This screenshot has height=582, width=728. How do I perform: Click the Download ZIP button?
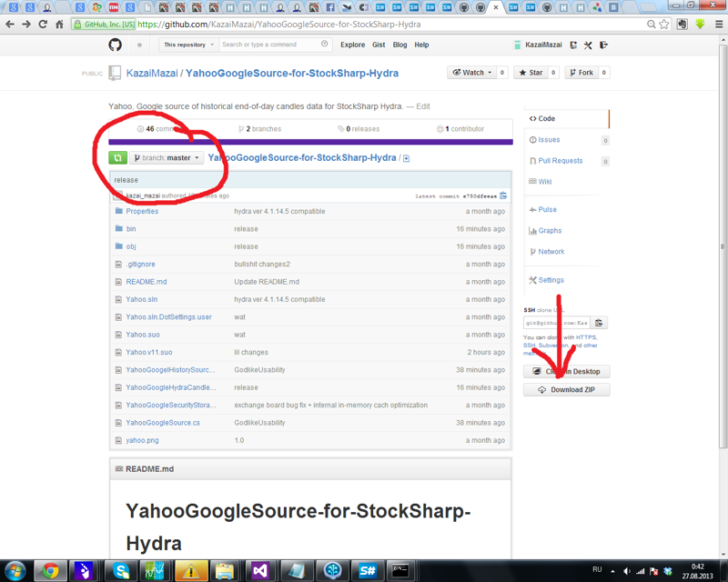(x=566, y=390)
